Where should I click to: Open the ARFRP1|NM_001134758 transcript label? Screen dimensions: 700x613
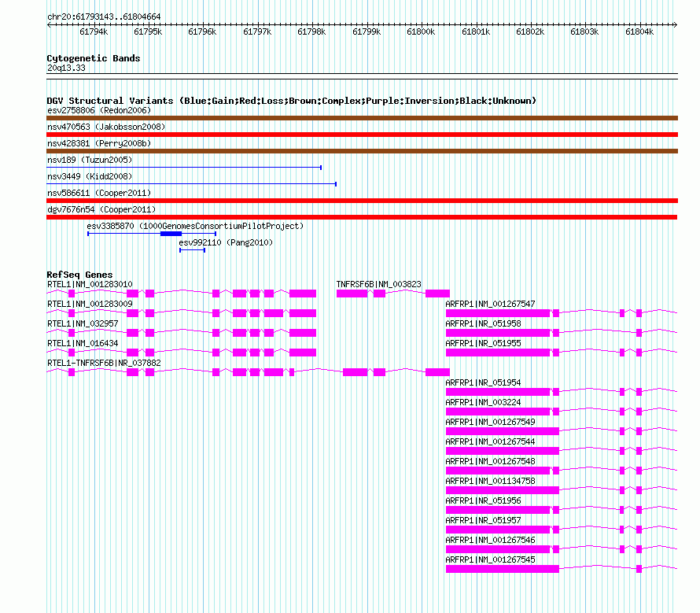pos(490,481)
